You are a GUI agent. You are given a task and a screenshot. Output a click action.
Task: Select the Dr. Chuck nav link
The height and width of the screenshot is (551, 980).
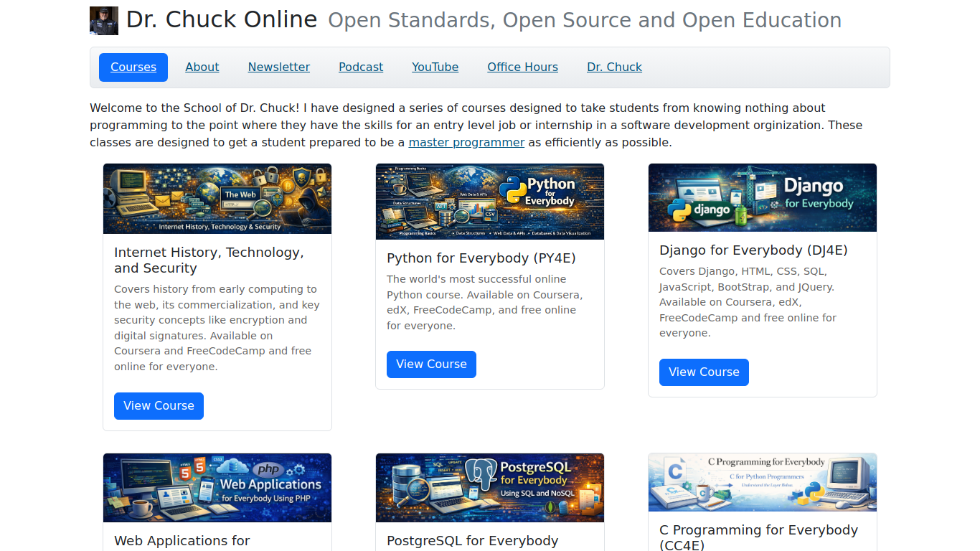(x=614, y=67)
